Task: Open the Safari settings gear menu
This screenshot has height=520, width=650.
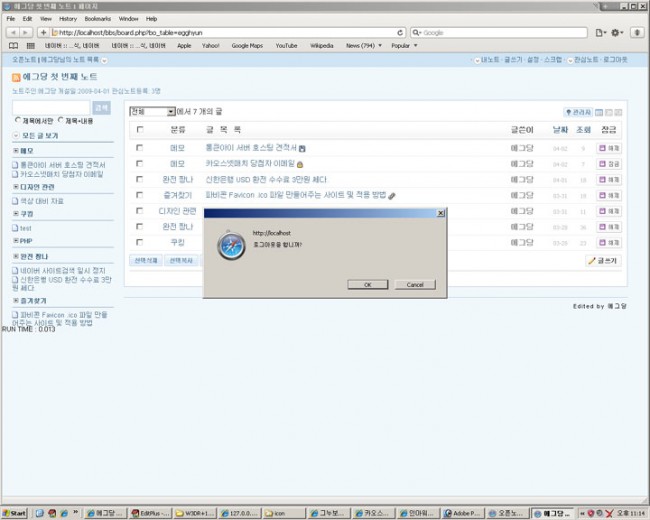Action: 618,32
